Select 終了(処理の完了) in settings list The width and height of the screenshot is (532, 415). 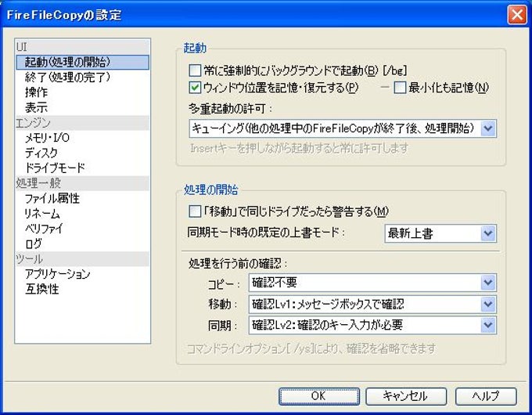click(x=82, y=77)
